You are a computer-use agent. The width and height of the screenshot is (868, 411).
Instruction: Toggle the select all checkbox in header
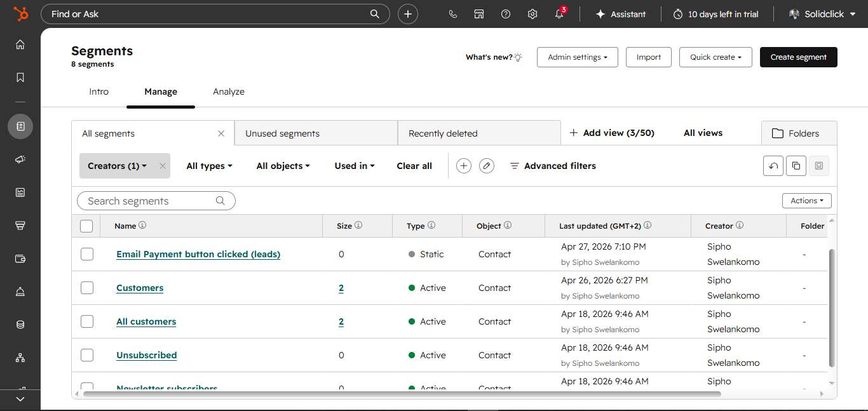tap(86, 226)
